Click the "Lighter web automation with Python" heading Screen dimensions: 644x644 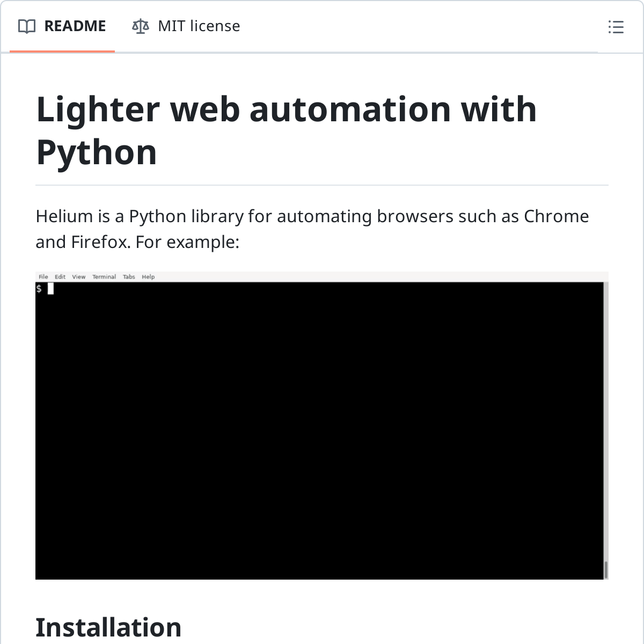pyautogui.click(x=287, y=130)
